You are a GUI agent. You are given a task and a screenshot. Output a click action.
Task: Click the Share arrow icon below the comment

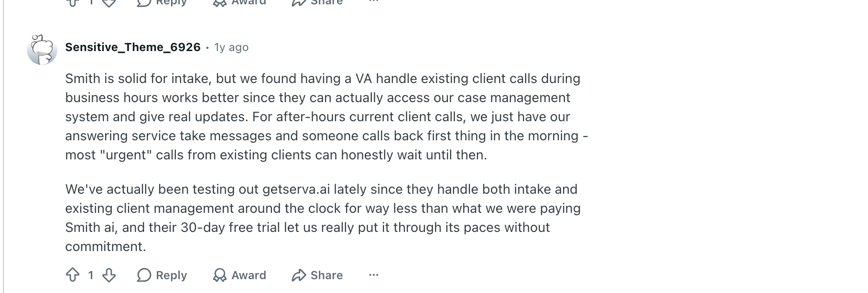pos(299,275)
